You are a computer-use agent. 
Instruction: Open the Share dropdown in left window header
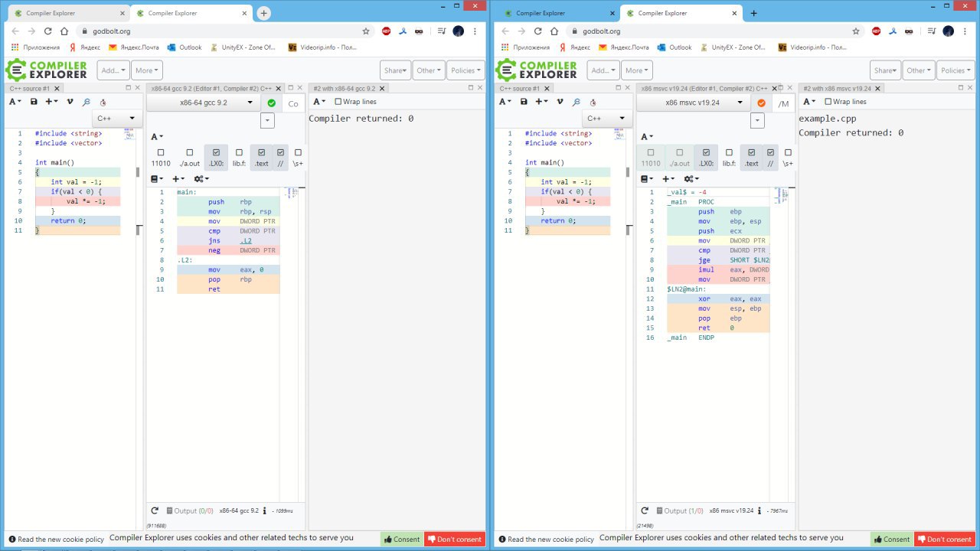396,70
